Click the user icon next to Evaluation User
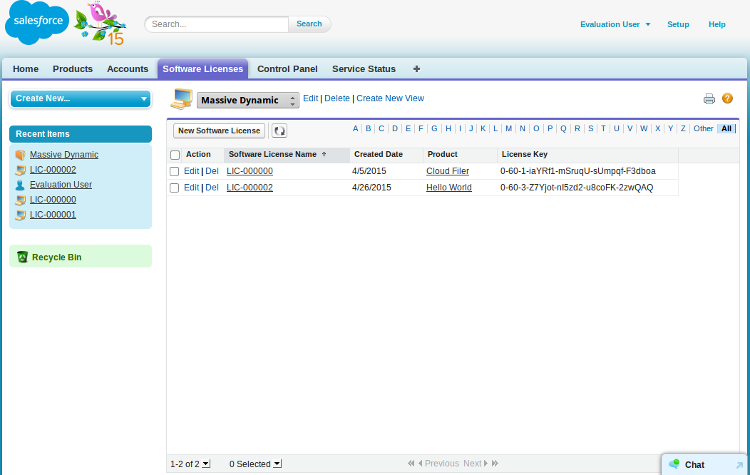 pos(20,185)
